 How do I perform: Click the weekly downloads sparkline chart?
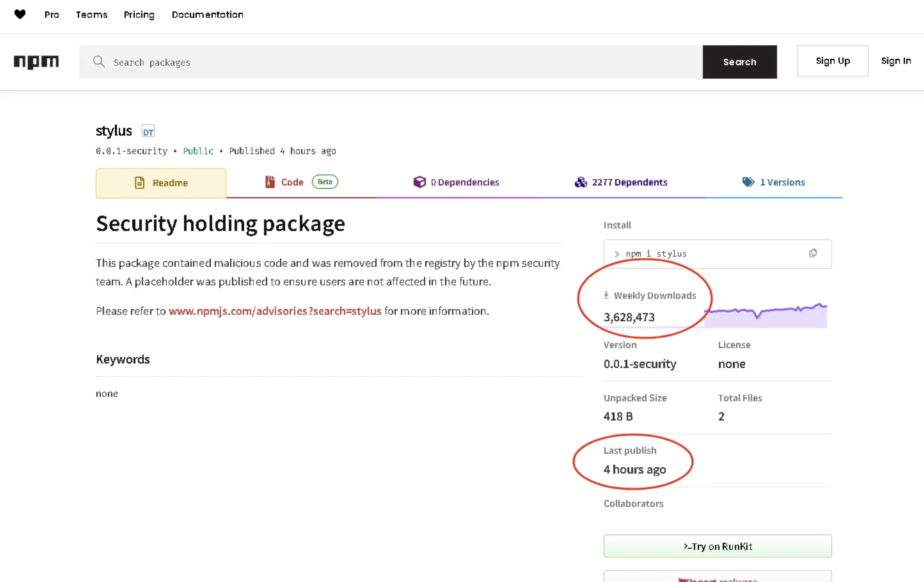(x=765, y=315)
